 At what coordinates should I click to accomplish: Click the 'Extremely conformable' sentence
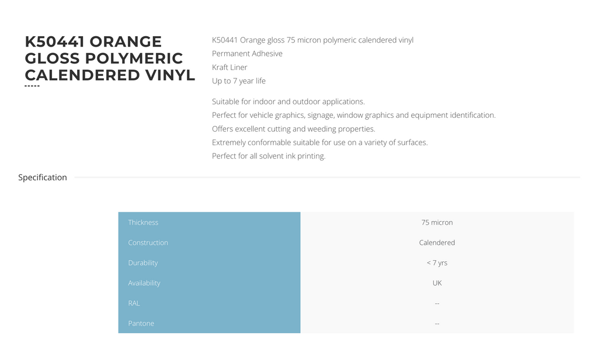(x=319, y=142)
